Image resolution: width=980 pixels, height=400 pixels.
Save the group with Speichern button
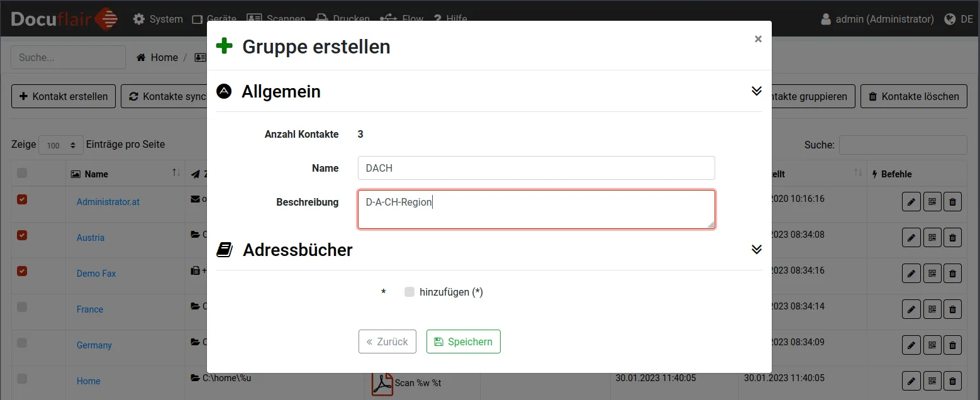[x=463, y=342]
